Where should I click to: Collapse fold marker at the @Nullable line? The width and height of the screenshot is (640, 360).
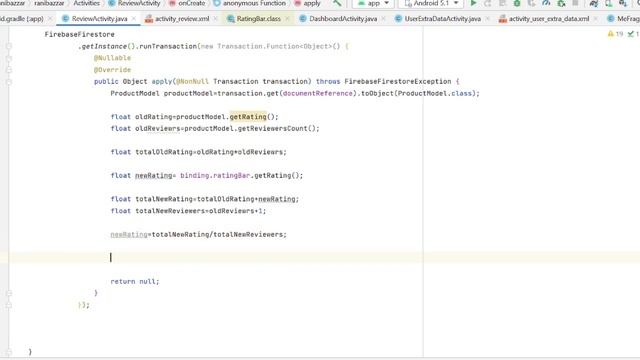click(9, 58)
